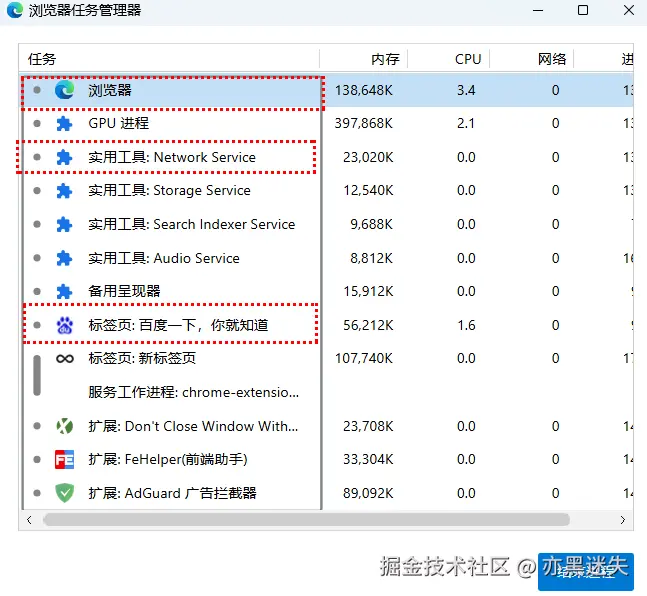The width and height of the screenshot is (647, 596).
Task: Maximize the 浏览器任务管理器 window
Action: coord(583,10)
